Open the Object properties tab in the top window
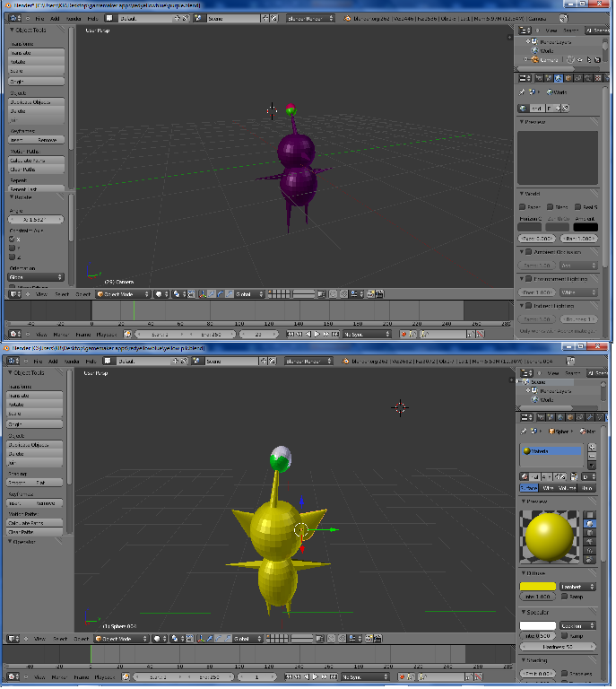 click(x=568, y=78)
